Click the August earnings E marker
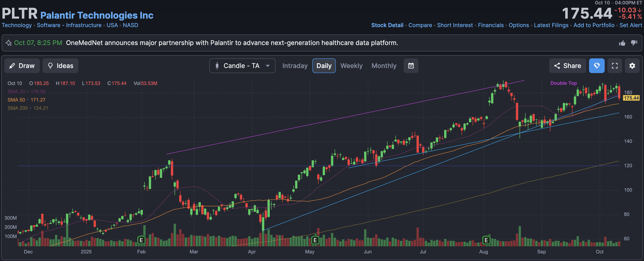644x261 pixels. click(486, 240)
